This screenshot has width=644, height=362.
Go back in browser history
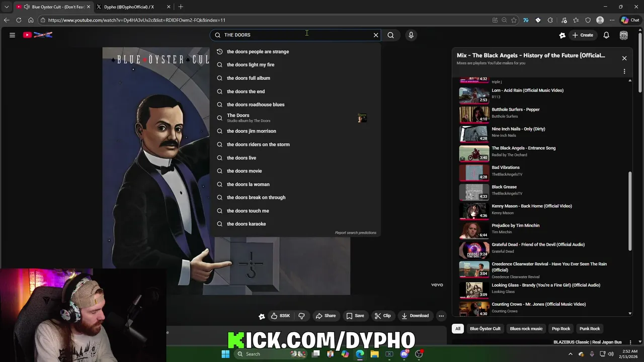point(7,20)
